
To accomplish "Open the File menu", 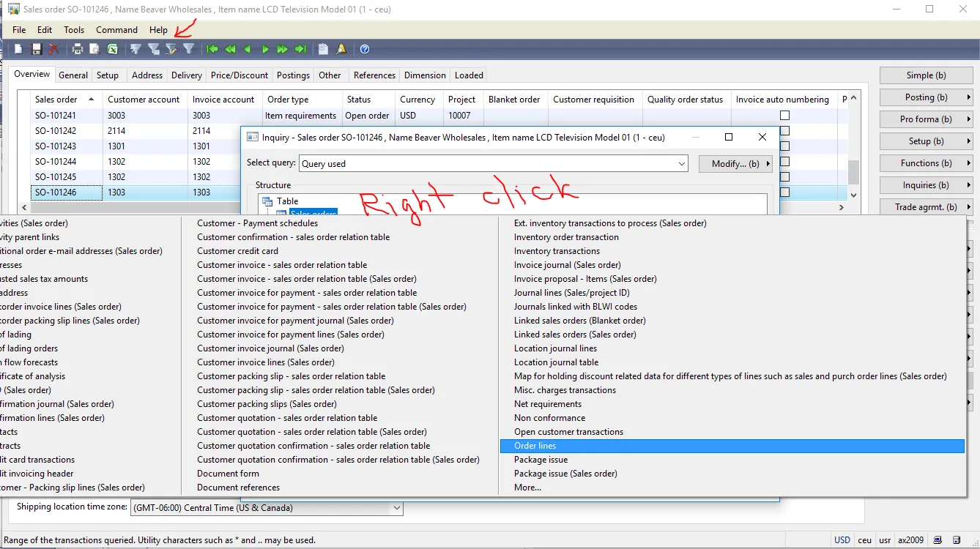I will coord(19,30).
